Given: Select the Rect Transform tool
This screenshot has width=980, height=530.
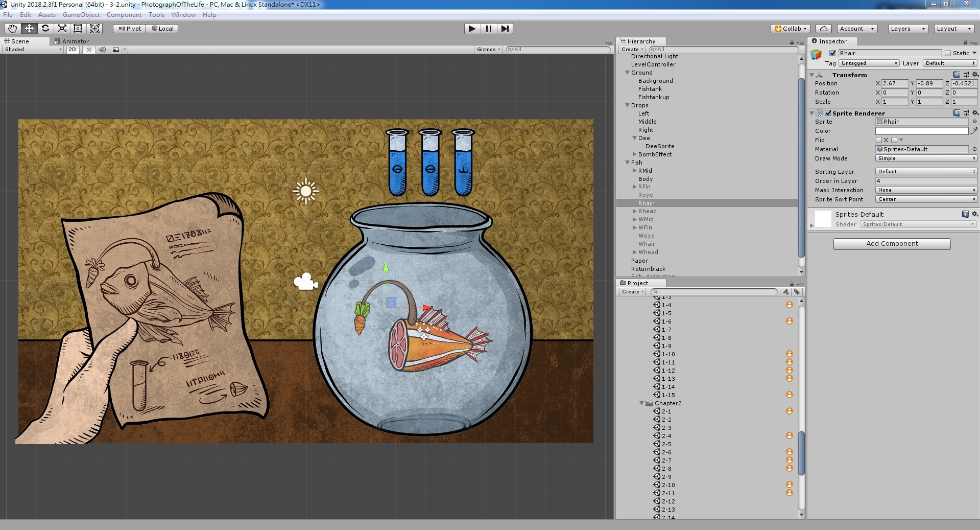Looking at the screenshot, I should click(x=78, y=29).
